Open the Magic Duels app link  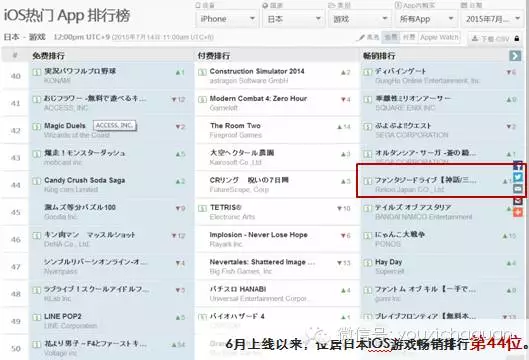65,126
